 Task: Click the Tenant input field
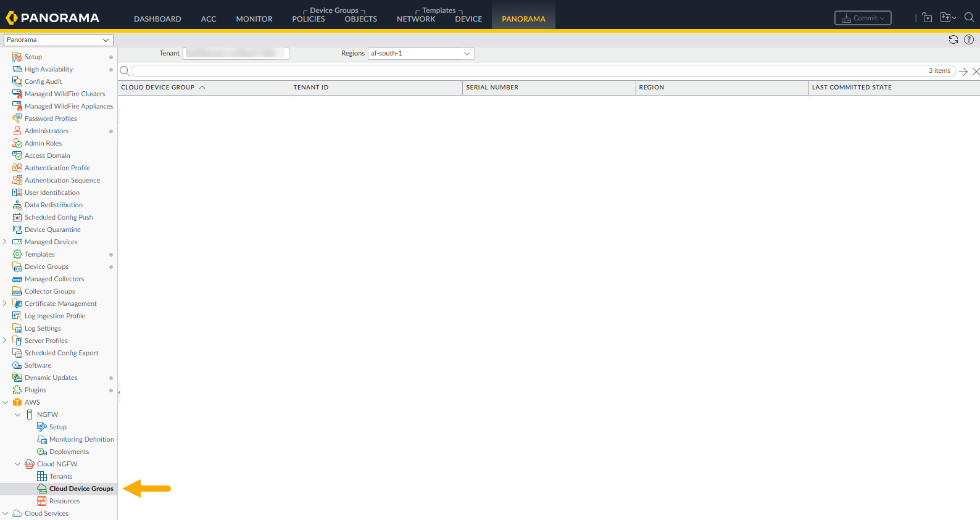click(x=236, y=54)
